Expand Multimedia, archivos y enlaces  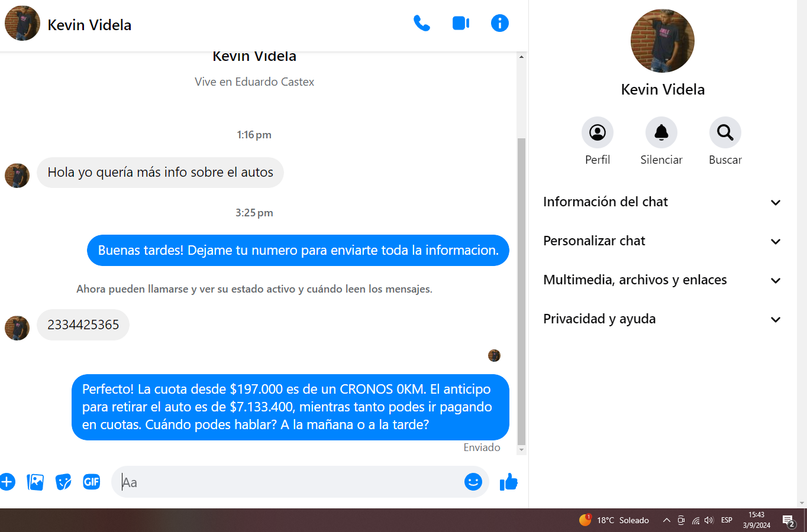[663, 280]
